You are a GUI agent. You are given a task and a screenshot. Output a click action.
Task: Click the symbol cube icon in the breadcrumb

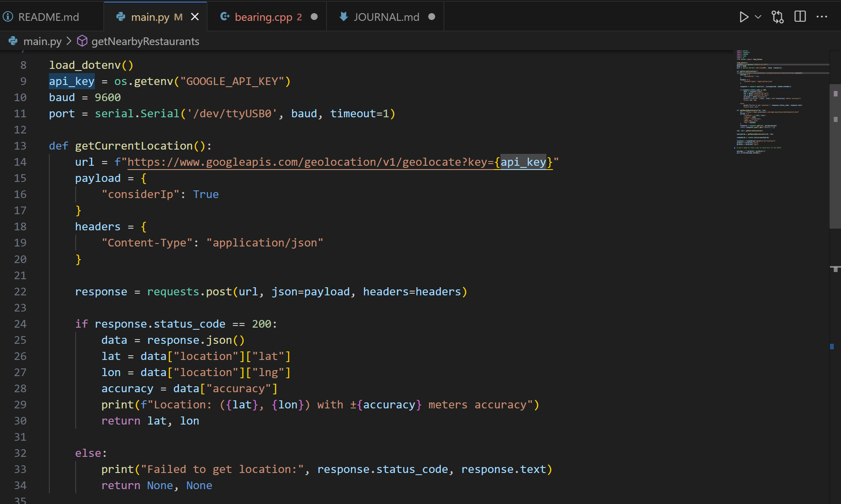click(81, 41)
